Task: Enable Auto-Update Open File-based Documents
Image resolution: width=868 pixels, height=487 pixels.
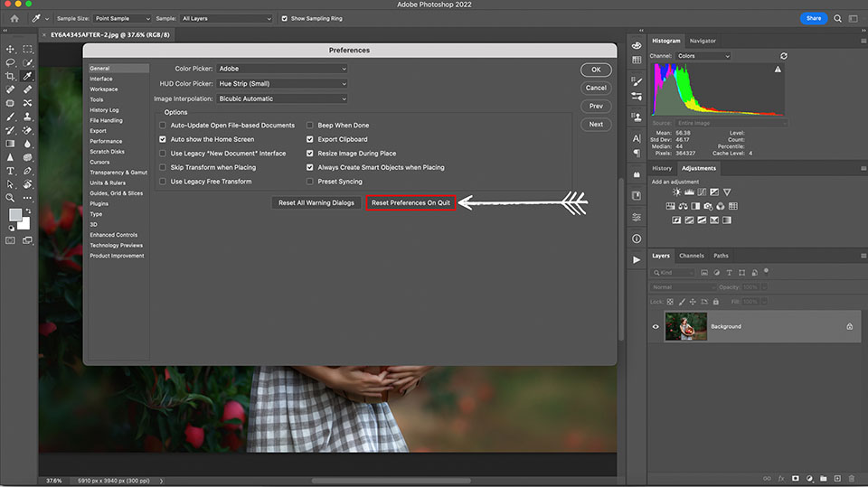Action: pyautogui.click(x=162, y=125)
